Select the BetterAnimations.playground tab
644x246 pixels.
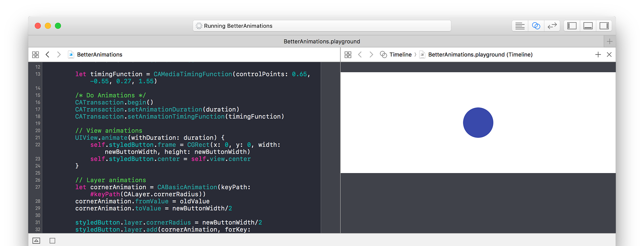coord(322,41)
